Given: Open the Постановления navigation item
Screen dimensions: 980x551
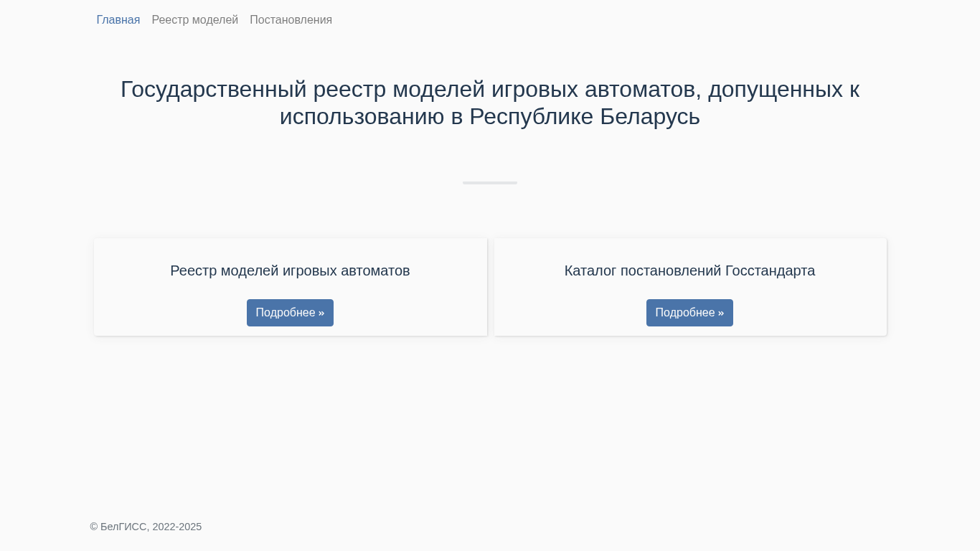Looking at the screenshot, I should (291, 20).
